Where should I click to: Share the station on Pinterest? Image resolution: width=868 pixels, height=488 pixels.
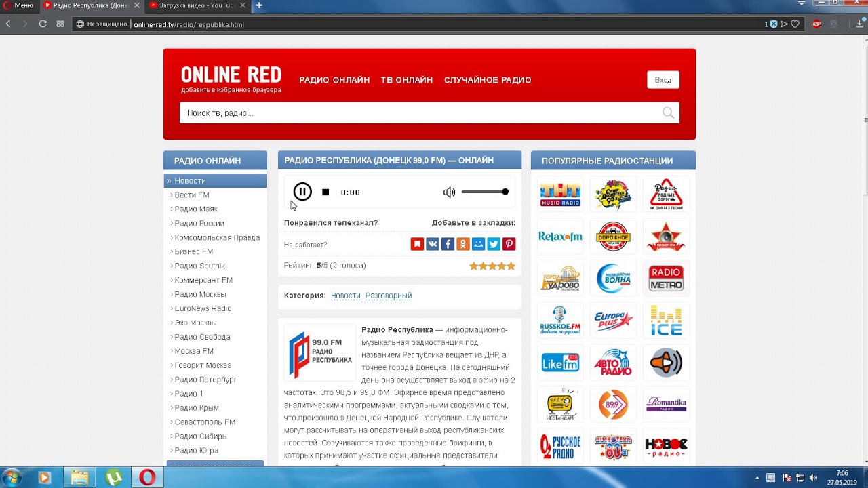click(509, 244)
